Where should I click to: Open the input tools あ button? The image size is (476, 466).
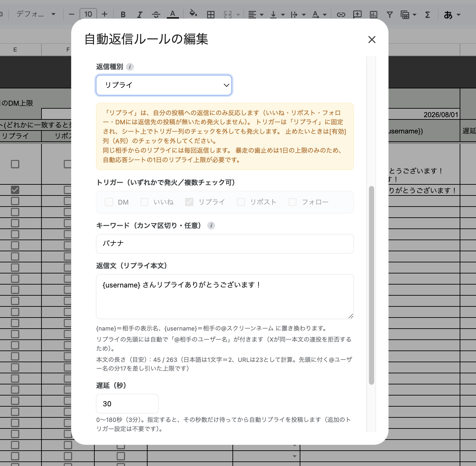coord(448,15)
